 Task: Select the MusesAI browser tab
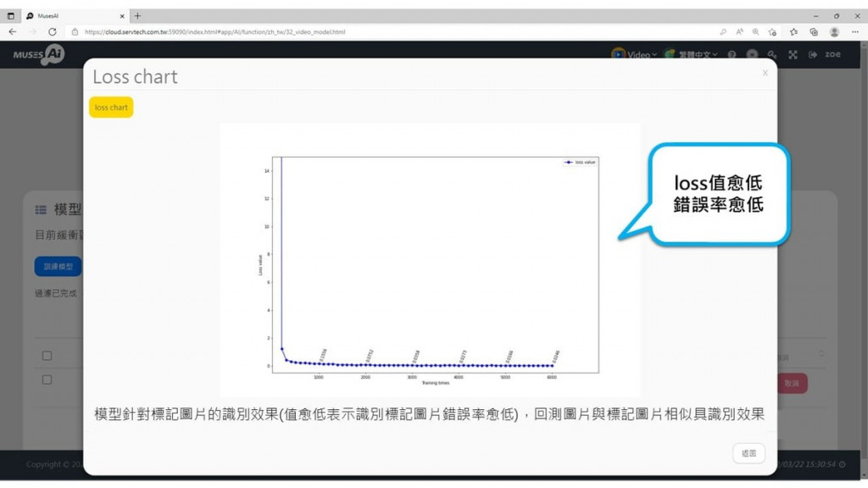[75, 16]
